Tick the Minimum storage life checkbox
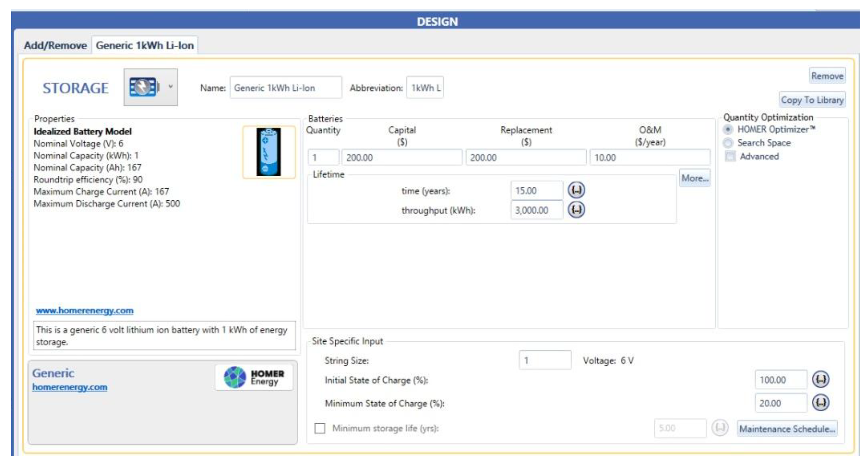868x465 pixels. click(320, 428)
